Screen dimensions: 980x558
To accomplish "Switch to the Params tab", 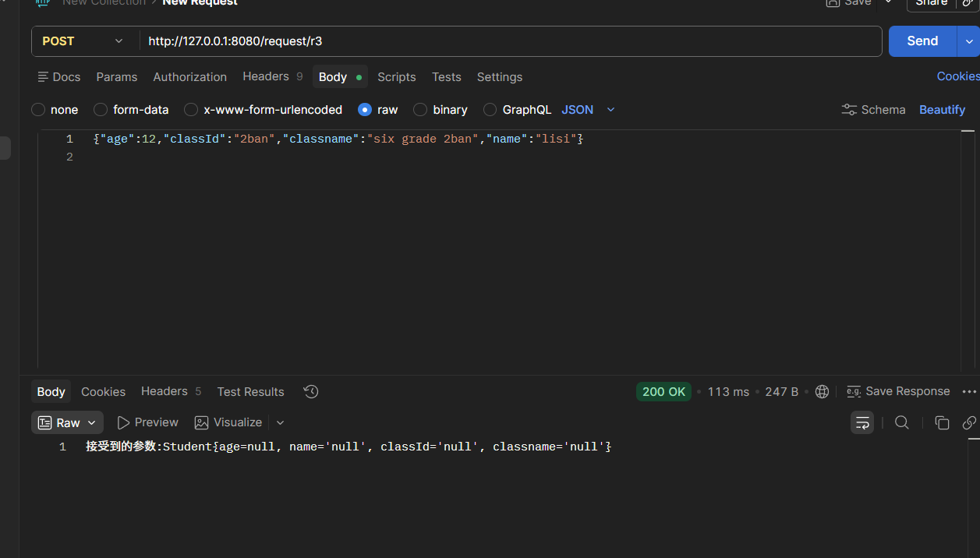I will point(117,77).
